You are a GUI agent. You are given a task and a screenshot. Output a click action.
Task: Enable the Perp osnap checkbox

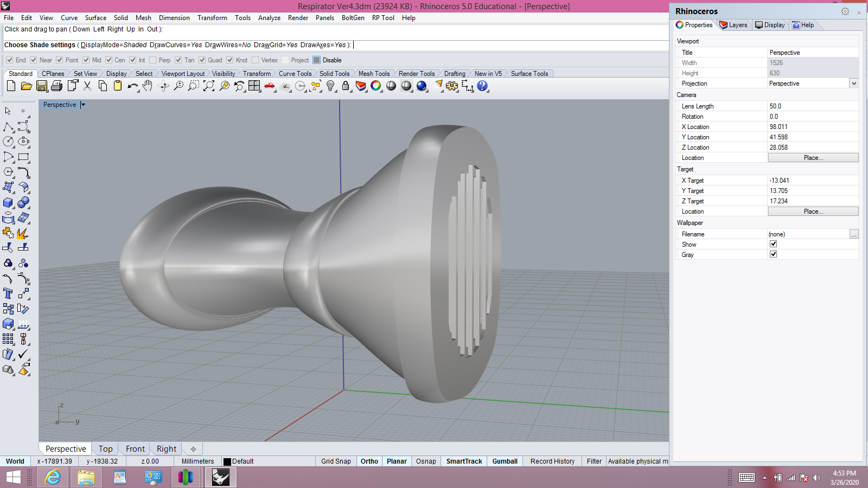coord(153,60)
